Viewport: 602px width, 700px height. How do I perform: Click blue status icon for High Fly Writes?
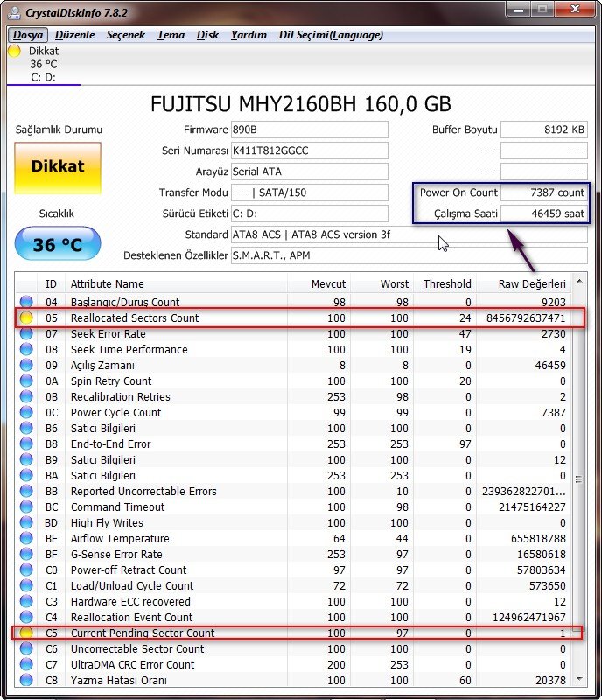tap(26, 521)
